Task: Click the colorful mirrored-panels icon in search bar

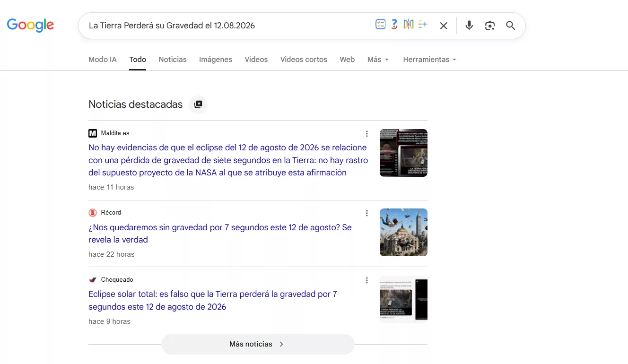Action: click(409, 25)
